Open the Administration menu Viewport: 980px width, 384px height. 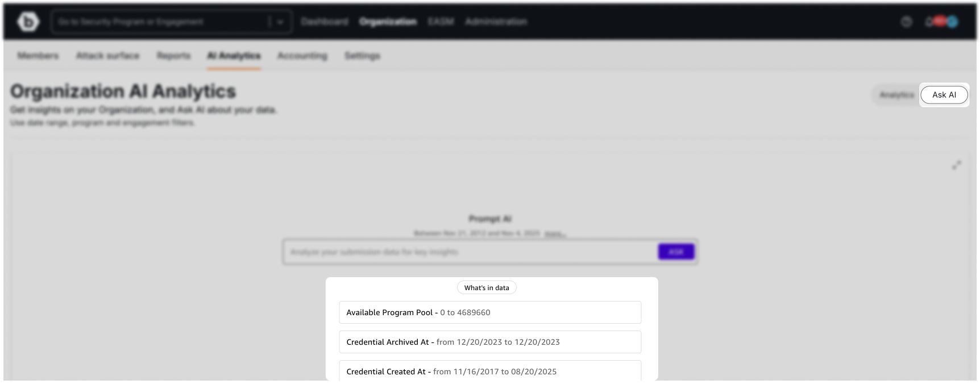coord(496,22)
